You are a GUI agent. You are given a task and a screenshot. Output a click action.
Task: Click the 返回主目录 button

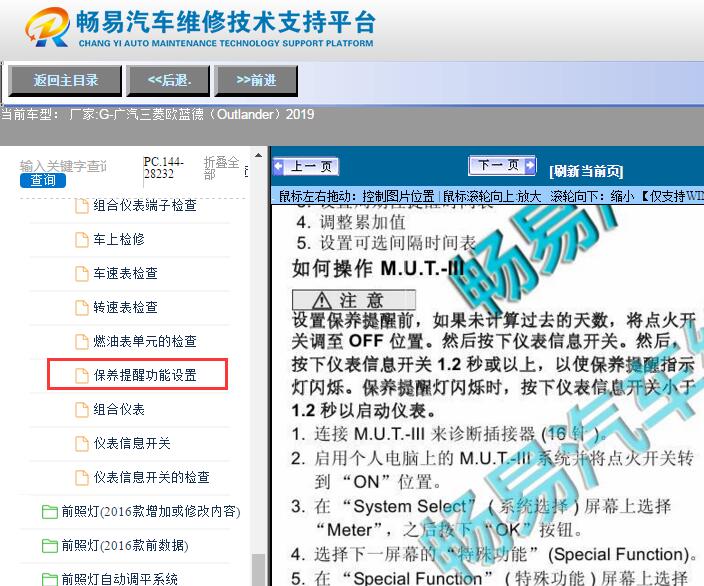pos(65,81)
